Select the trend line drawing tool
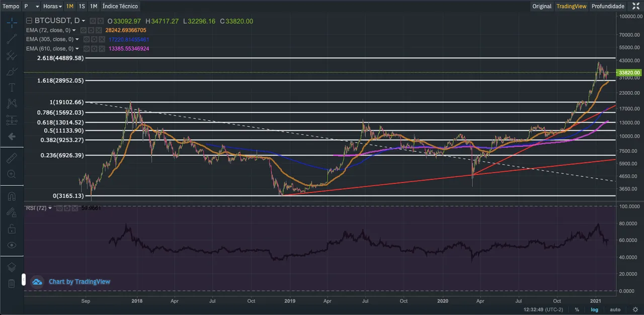The height and width of the screenshot is (315, 644). coord(12,39)
